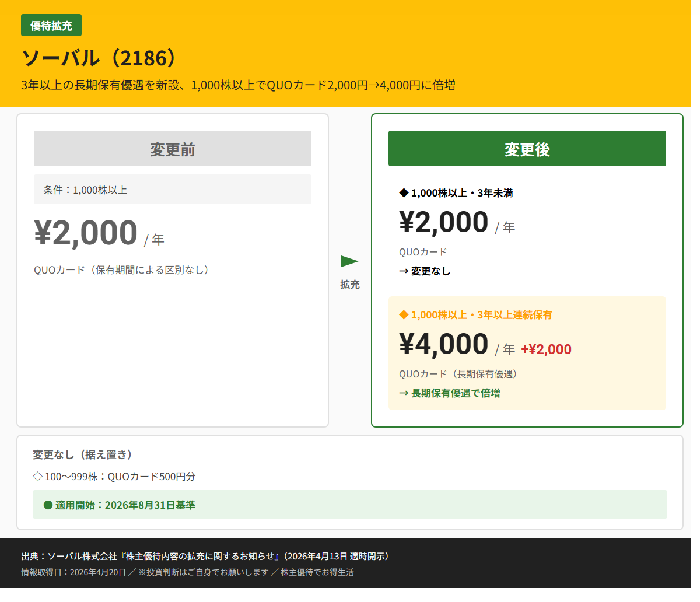This screenshot has height=602, width=700.
Task: Select the ソーバル（2186） heading
Action: click(x=99, y=58)
